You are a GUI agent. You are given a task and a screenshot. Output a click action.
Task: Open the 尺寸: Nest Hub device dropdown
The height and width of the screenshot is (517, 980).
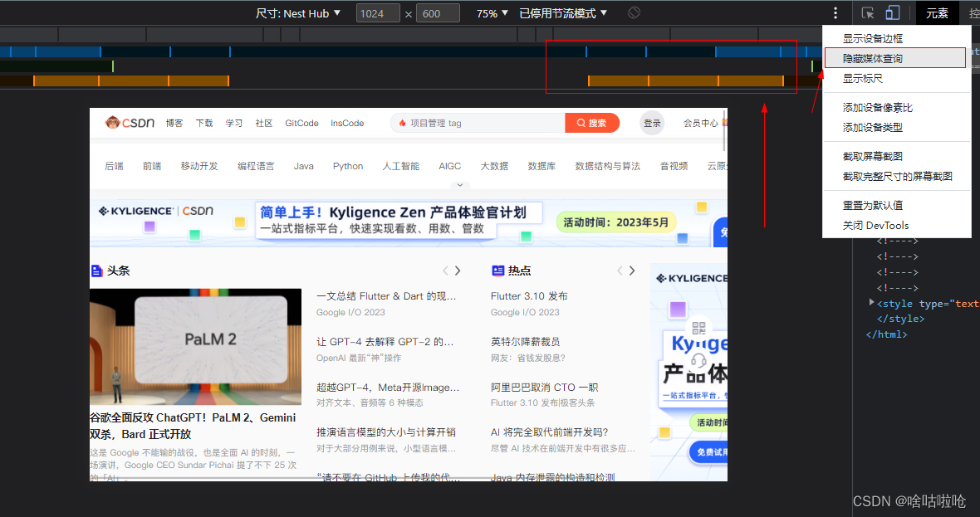pos(298,13)
